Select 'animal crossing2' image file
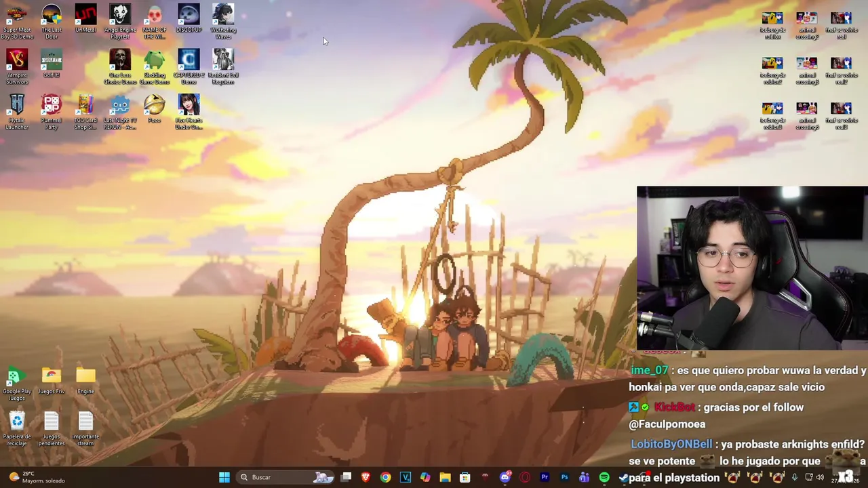The image size is (868, 488). (x=807, y=26)
